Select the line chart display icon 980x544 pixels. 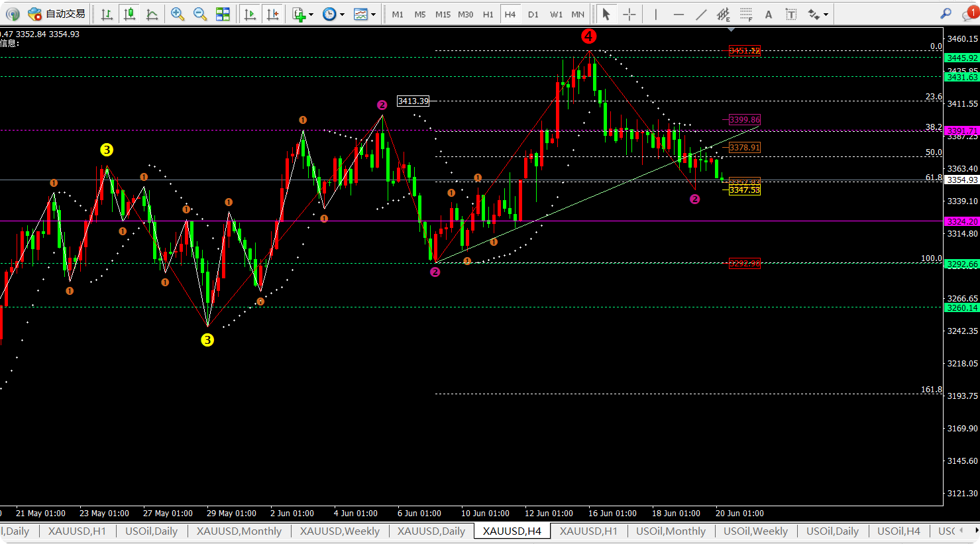tap(152, 14)
